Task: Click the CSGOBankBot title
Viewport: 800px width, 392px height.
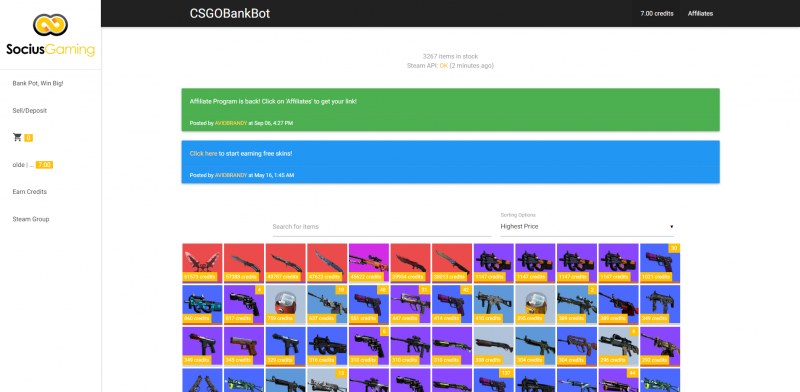Action: [x=230, y=14]
